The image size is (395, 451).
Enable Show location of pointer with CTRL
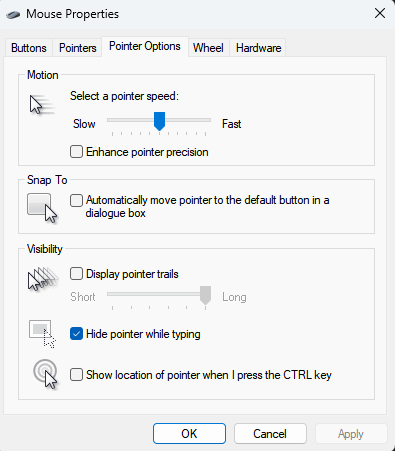(76, 374)
